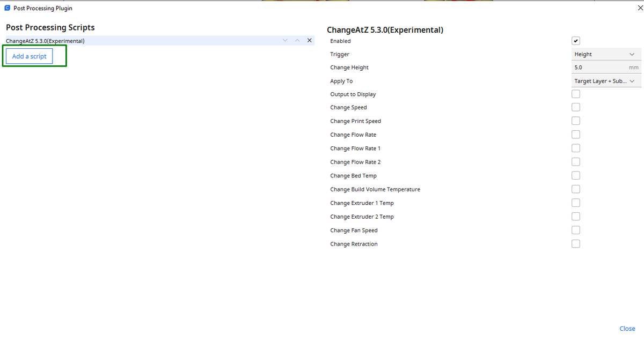The image size is (644, 342).
Task: Expand the Apply To dropdown
Action: (606, 81)
